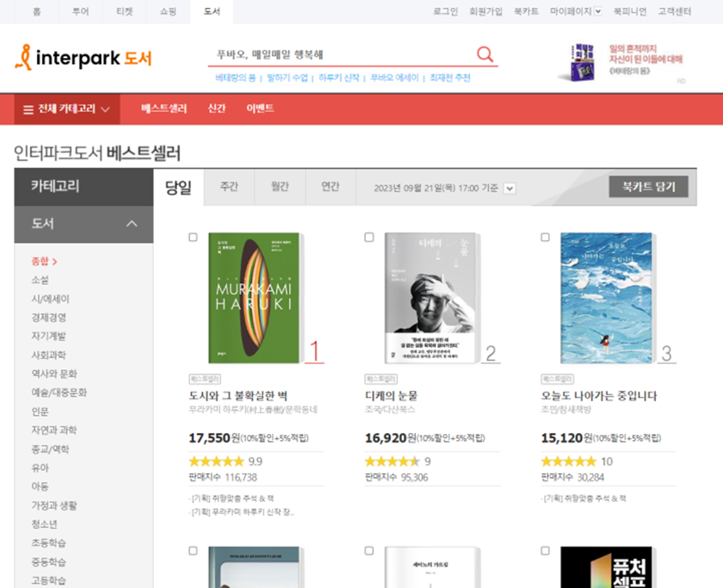Go to the 홈 top tab

tap(37, 12)
